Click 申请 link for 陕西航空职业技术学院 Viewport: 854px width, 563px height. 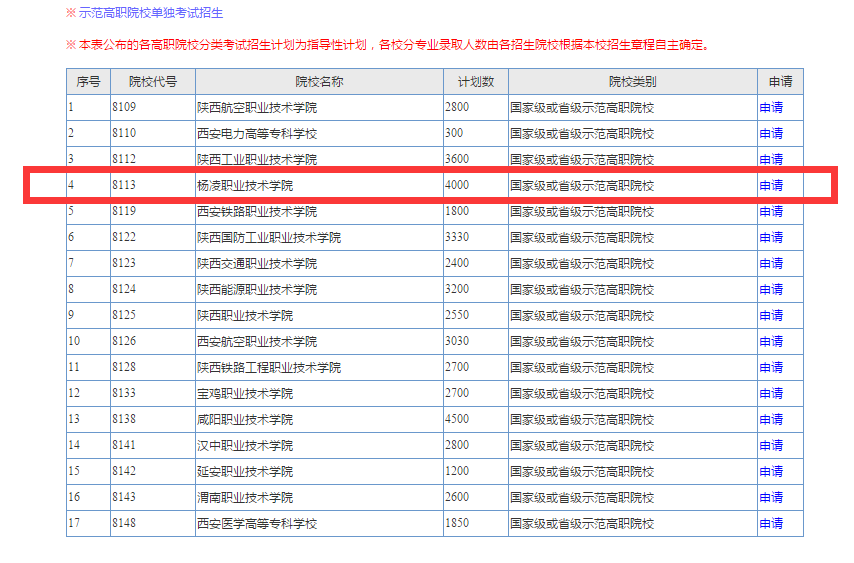coord(770,107)
